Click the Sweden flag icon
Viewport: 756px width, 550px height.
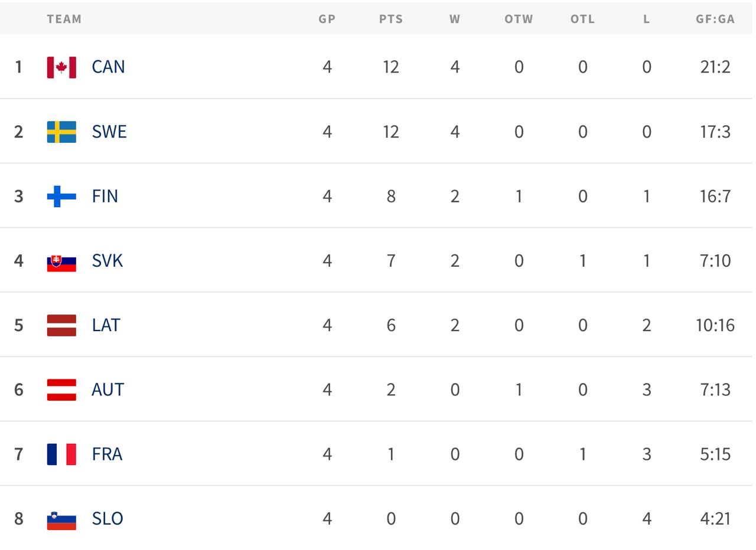(x=61, y=132)
